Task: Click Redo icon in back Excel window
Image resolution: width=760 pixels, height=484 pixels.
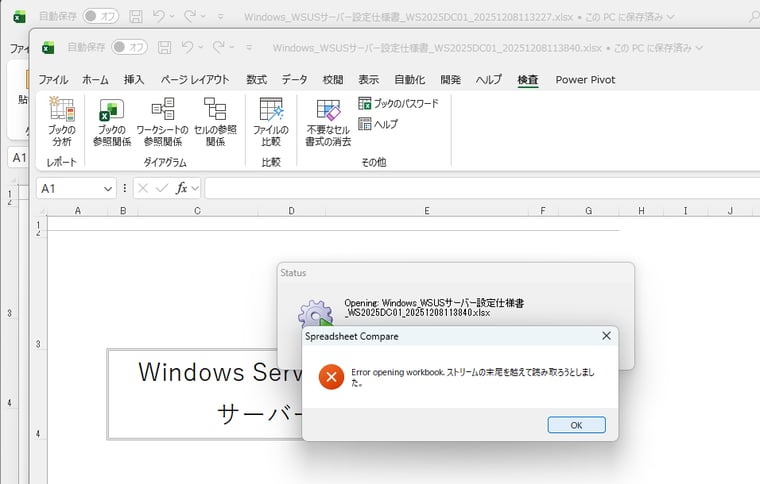Action: tap(190, 16)
